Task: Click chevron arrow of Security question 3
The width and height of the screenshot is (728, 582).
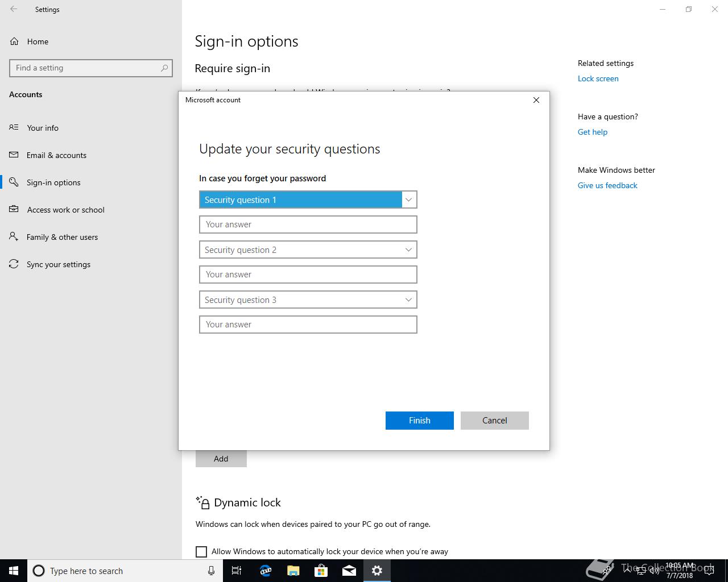Action: click(408, 300)
